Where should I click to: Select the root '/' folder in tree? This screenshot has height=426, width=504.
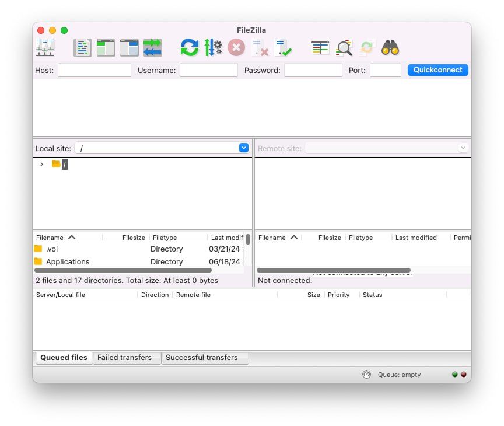[65, 165]
